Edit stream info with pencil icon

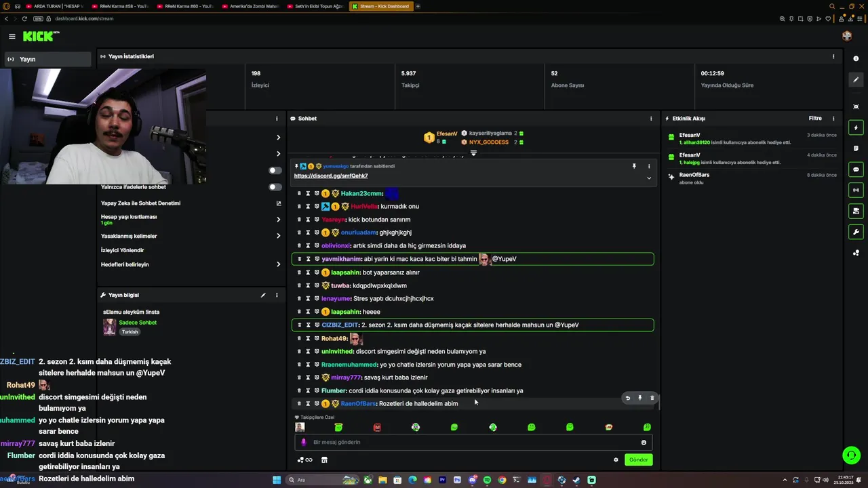(263, 295)
